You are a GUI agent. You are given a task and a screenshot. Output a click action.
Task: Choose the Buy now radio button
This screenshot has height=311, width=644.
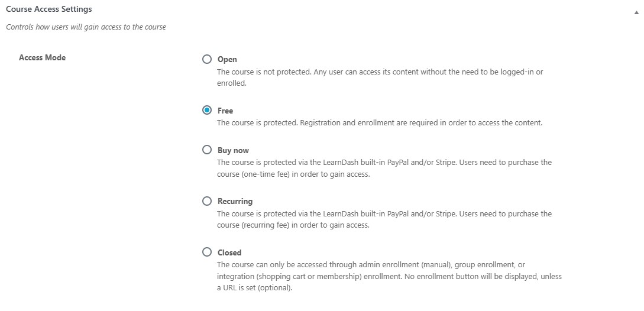pyautogui.click(x=207, y=150)
